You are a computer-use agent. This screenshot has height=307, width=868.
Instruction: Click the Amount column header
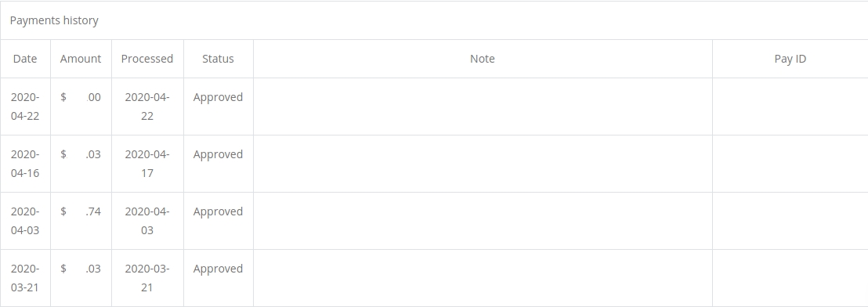(x=81, y=59)
